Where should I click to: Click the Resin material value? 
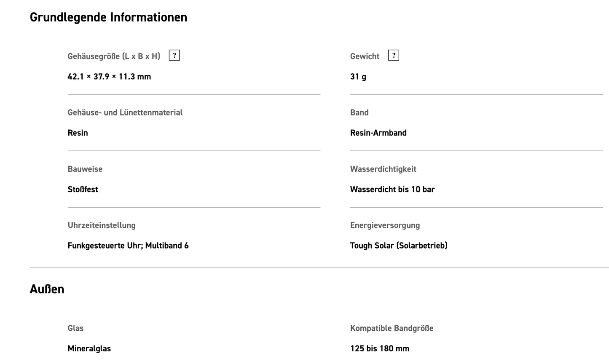pyautogui.click(x=78, y=133)
